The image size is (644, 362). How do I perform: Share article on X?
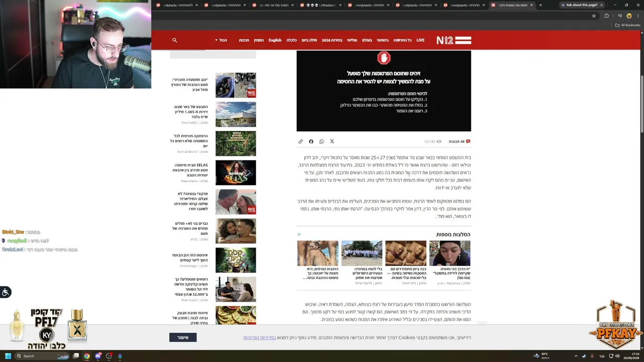tap(332, 142)
